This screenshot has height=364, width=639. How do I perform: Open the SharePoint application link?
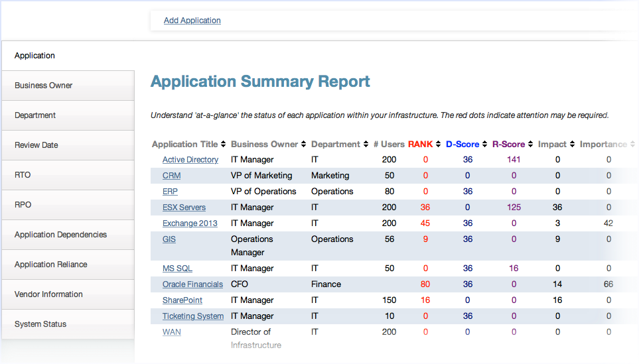pyautogui.click(x=182, y=300)
